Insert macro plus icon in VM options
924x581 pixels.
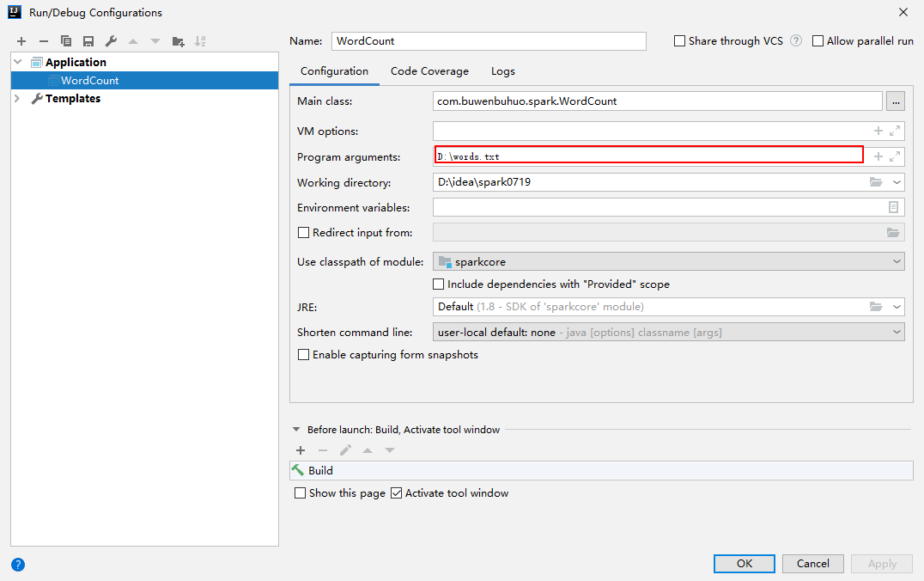tap(878, 131)
